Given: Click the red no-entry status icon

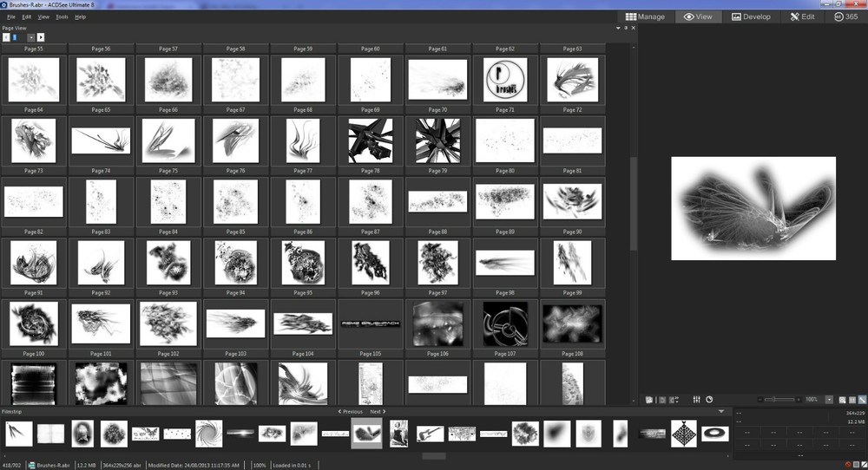Looking at the screenshot, I should (847, 465).
